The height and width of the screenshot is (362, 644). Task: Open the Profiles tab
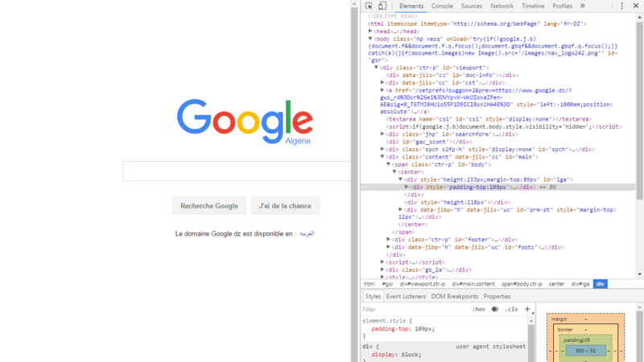click(562, 6)
